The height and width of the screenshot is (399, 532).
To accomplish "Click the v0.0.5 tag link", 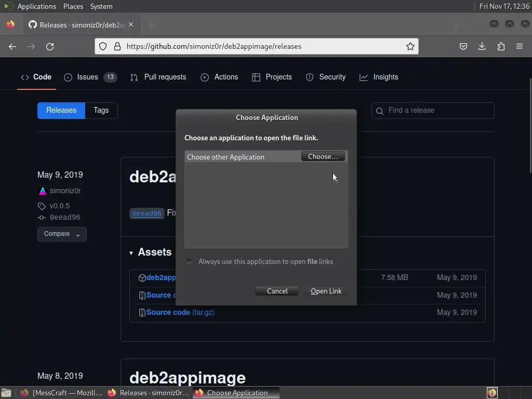I will [59, 206].
